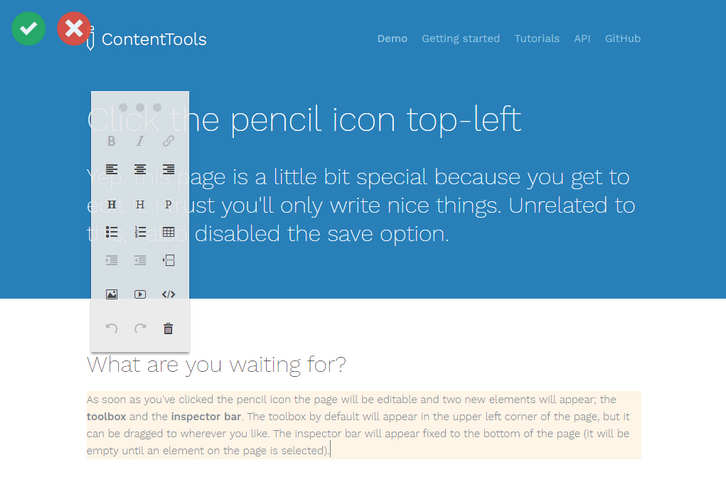Align text to the left
This screenshot has width=726, height=485.
pyautogui.click(x=112, y=169)
